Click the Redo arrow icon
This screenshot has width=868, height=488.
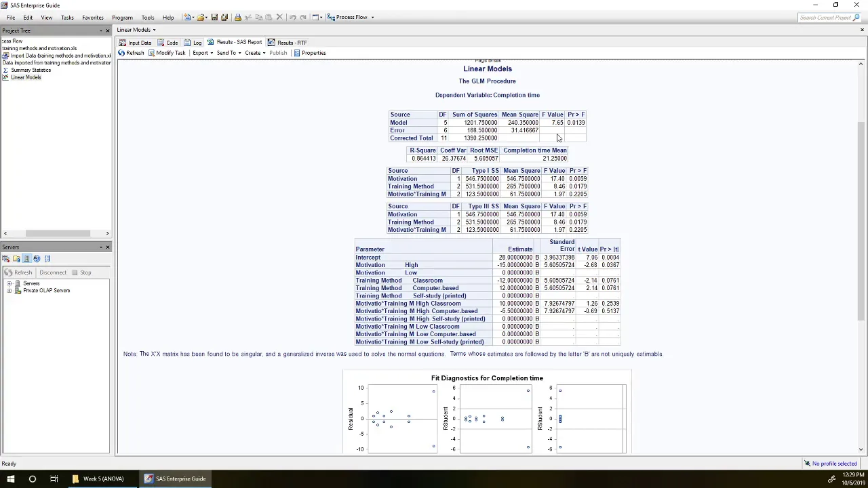tap(302, 17)
